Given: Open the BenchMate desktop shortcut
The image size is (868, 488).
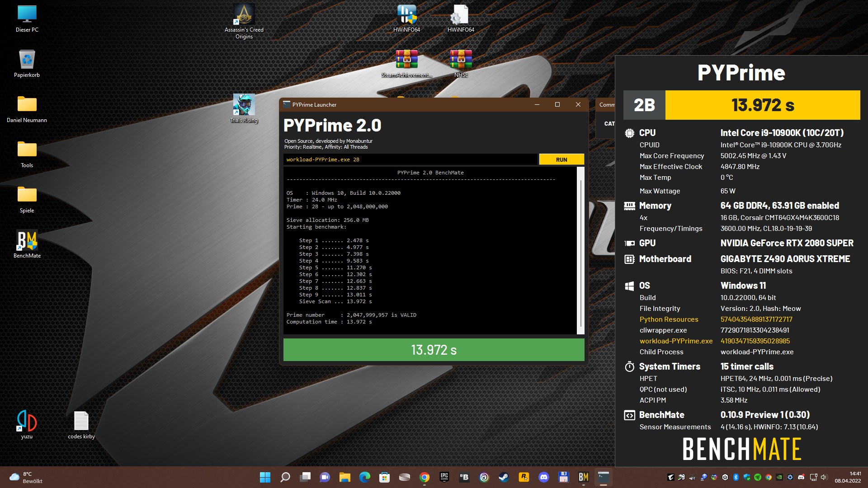Looking at the screenshot, I should 27,244.
